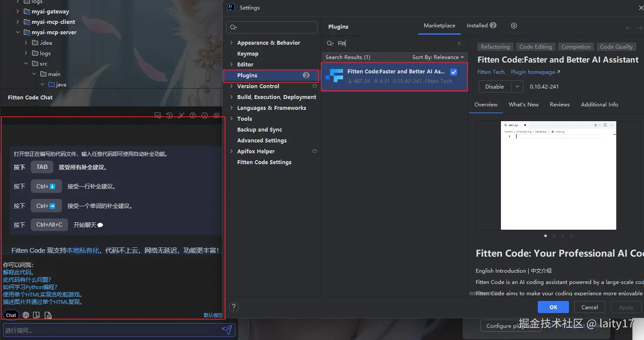The width and height of the screenshot is (644, 340).
Task: Click the 如何学习Python编程 suggestion
Action: [x=30, y=287]
